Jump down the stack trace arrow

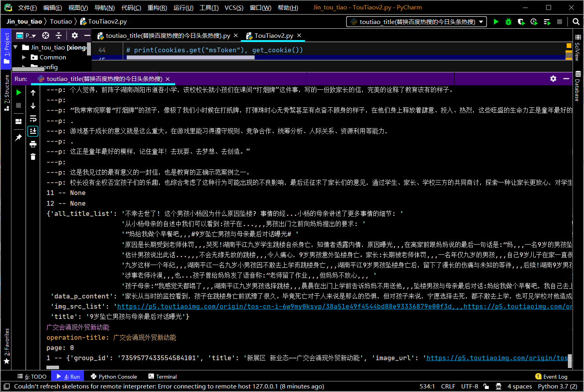point(33,105)
